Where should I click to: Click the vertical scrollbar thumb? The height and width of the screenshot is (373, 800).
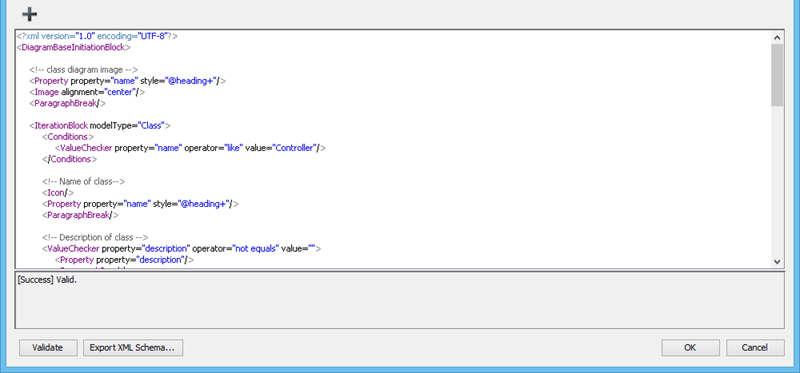(x=777, y=75)
